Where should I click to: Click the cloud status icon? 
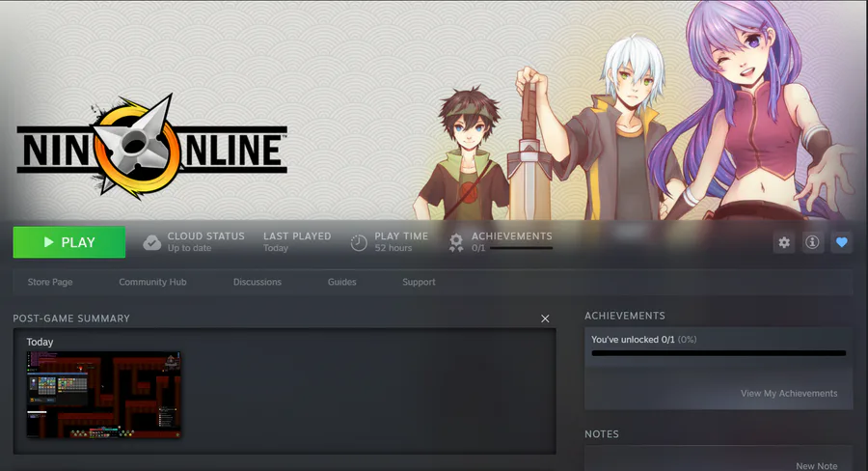click(151, 242)
